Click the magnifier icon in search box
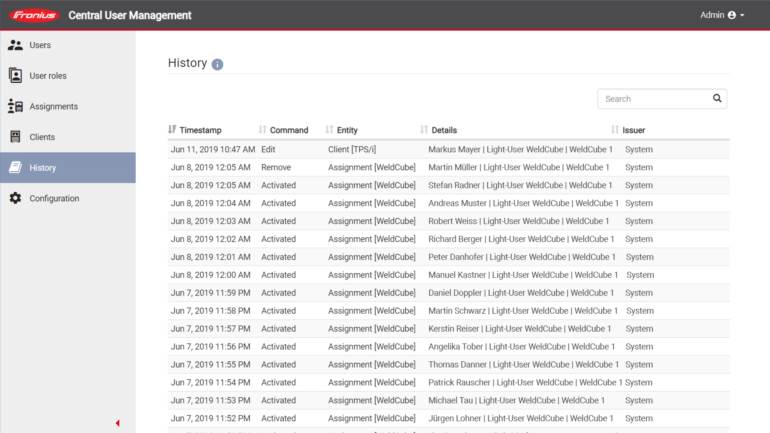 click(x=717, y=99)
